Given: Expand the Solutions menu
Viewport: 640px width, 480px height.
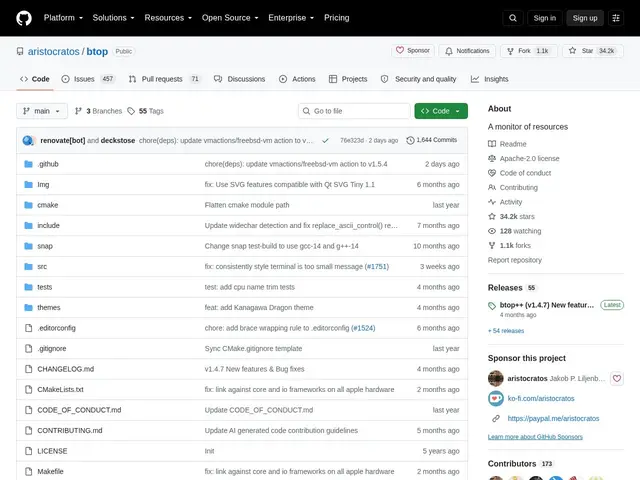Looking at the screenshot, I should pyautogui.click(x=113, y=18).
